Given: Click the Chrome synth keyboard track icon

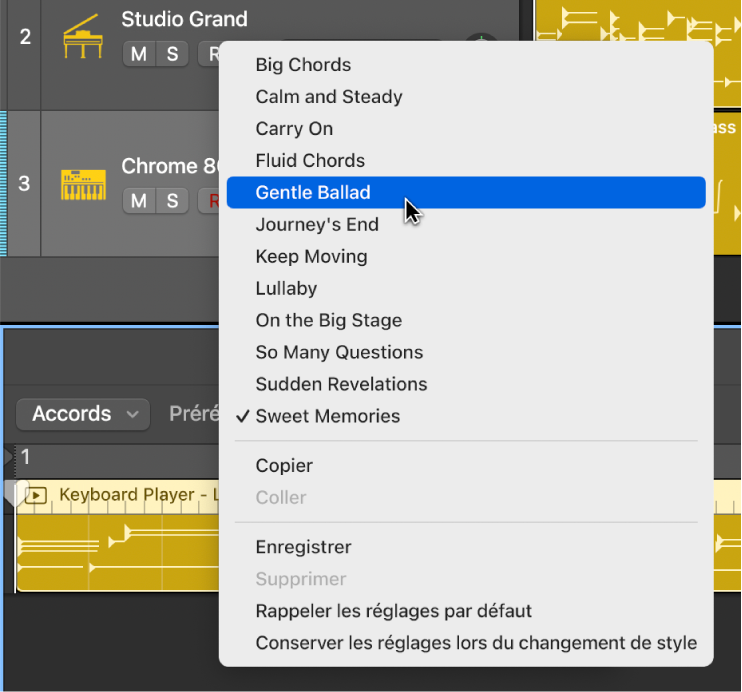Looking at the screenshot, I should [83, 184].
